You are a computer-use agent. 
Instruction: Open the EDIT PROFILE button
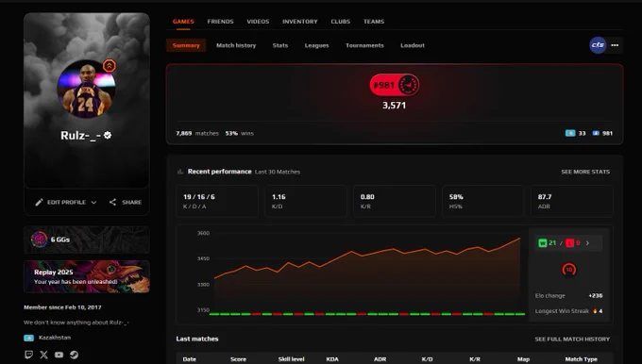pos(66,202)
